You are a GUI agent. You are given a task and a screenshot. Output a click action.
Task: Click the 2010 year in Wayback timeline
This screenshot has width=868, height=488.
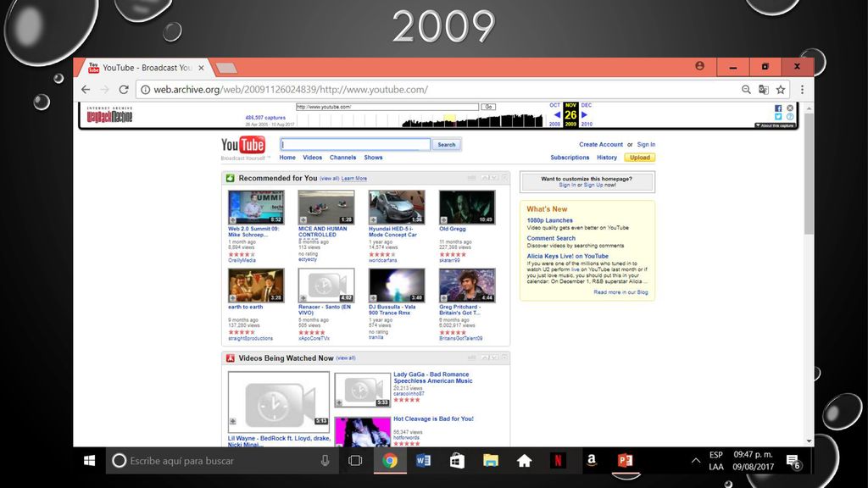(587, 124)
